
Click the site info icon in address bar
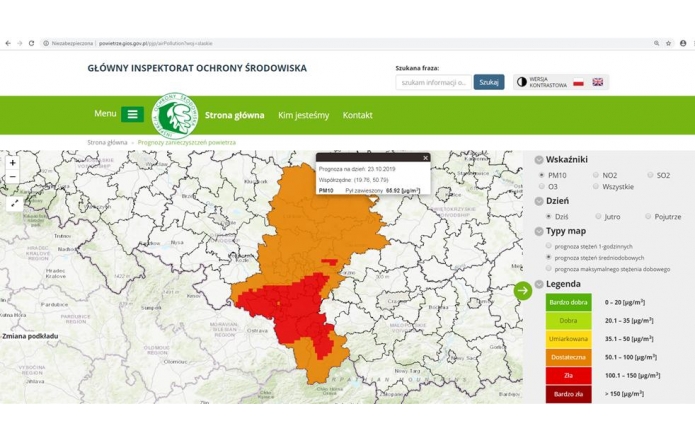point(46,43)
